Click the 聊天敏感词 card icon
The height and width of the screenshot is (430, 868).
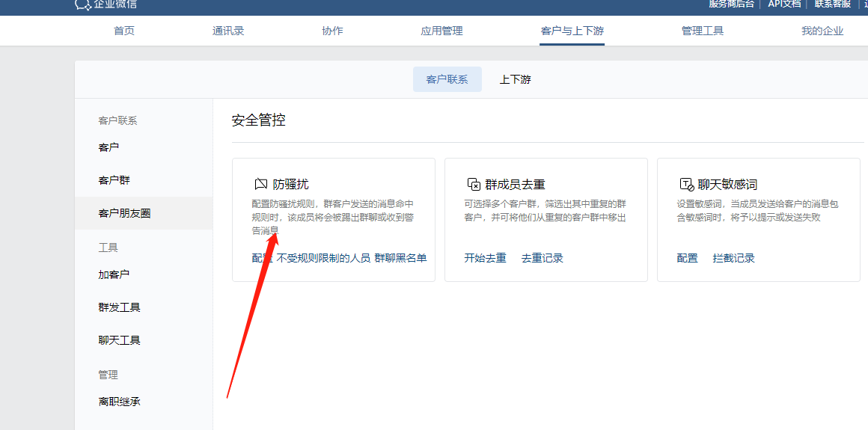tap(686, 184)
